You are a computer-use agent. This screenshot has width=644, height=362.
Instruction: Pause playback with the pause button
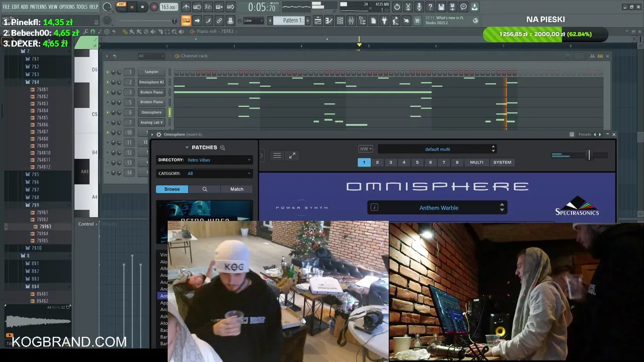point(132,7)
